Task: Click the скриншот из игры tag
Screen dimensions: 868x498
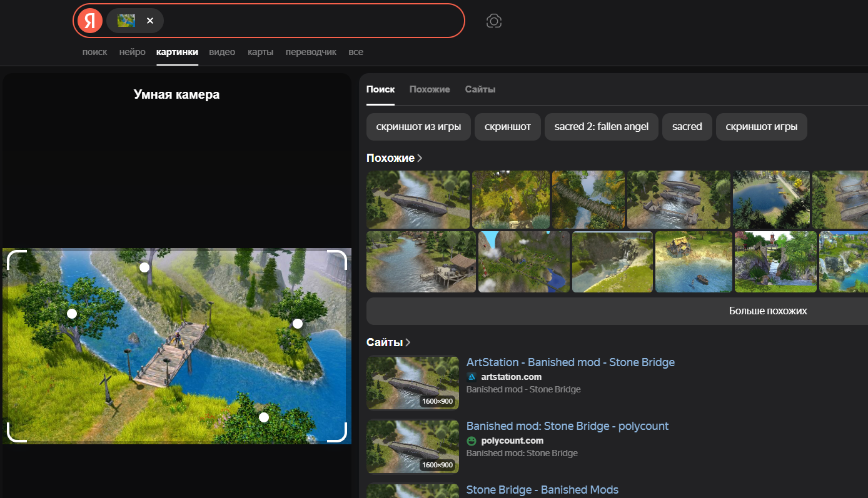Action: click(x=418, y=127)
